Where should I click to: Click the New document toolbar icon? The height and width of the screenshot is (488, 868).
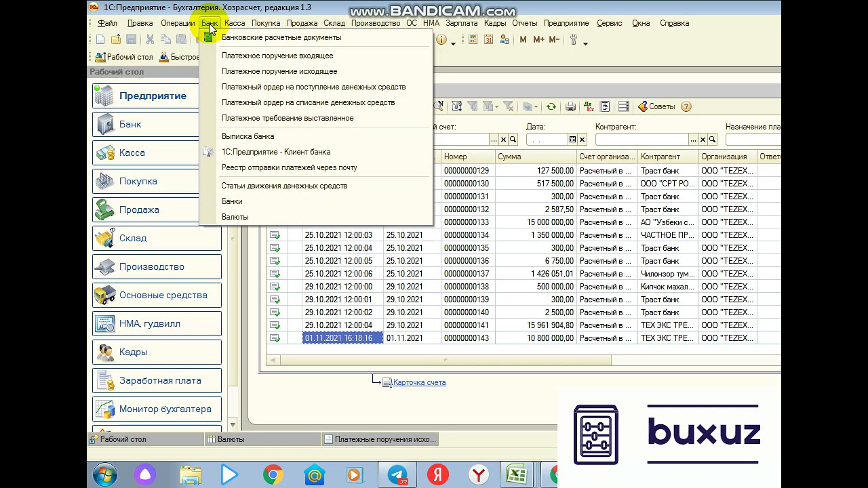100,40
